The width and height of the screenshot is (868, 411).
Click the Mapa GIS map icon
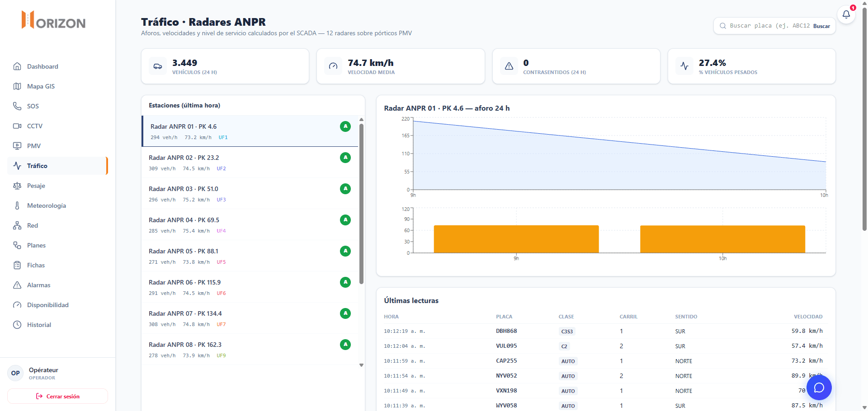17,86
